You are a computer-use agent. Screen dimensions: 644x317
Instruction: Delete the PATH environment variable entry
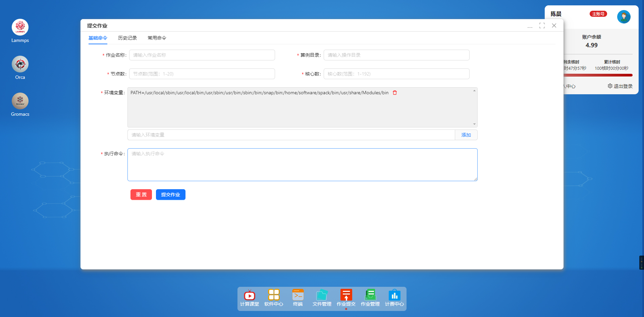[x=395, y=93]
